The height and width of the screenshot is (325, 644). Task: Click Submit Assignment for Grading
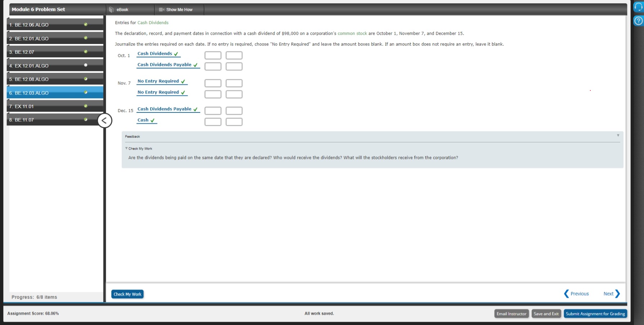(595, 313)
